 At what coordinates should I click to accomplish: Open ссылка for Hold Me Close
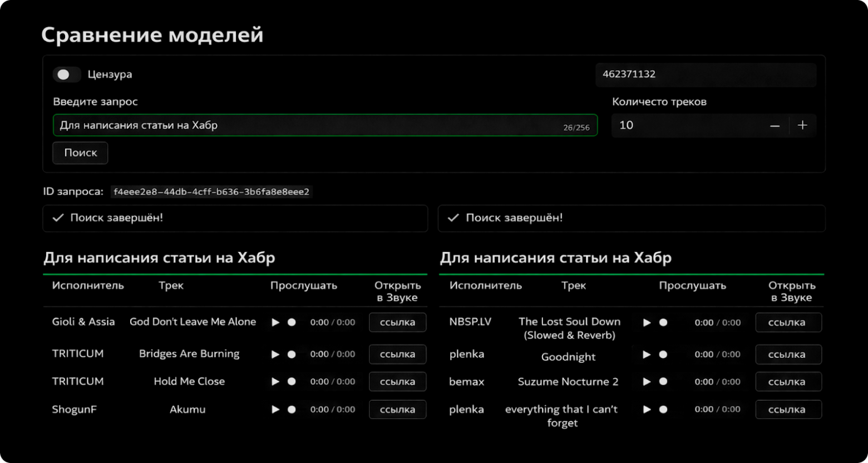(x=398, y=382)
